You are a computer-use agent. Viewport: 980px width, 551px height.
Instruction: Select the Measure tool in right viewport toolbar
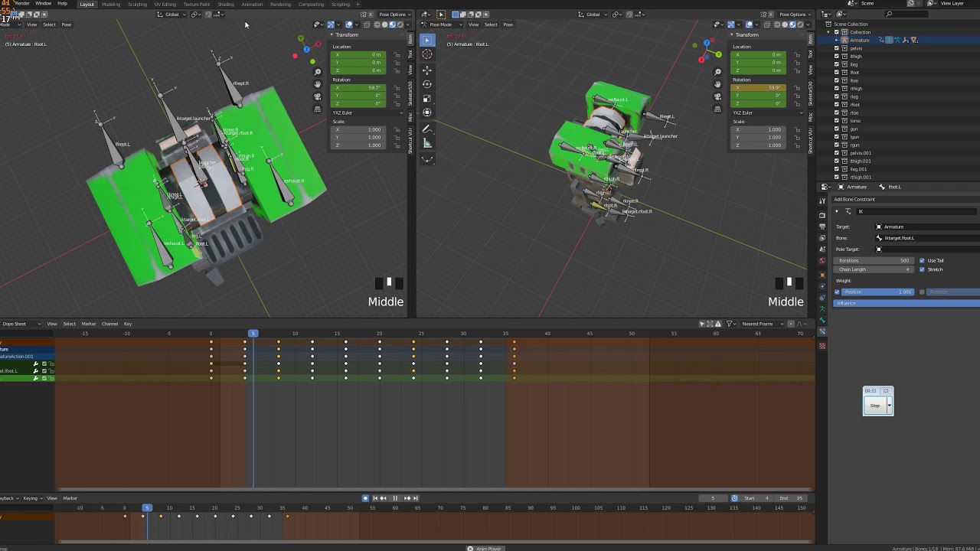427,143
